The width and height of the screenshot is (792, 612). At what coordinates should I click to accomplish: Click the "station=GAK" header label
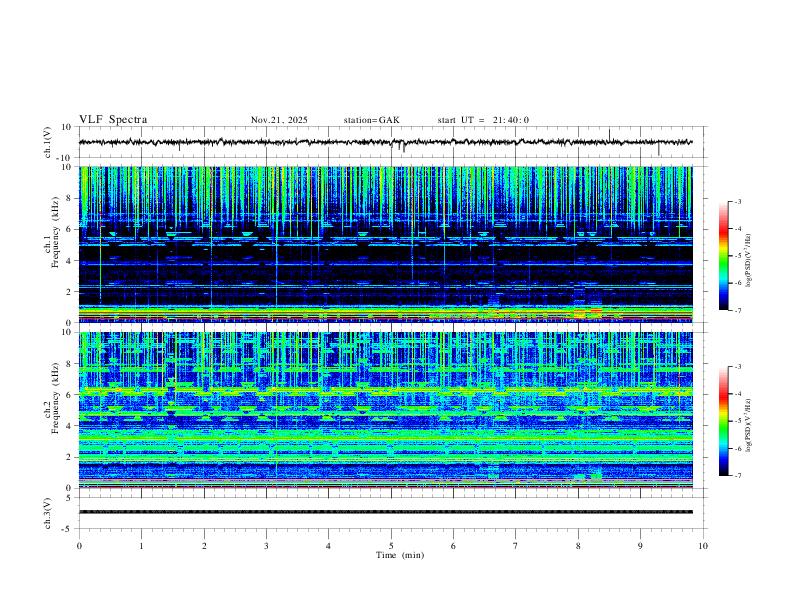(x=371, y=120)
